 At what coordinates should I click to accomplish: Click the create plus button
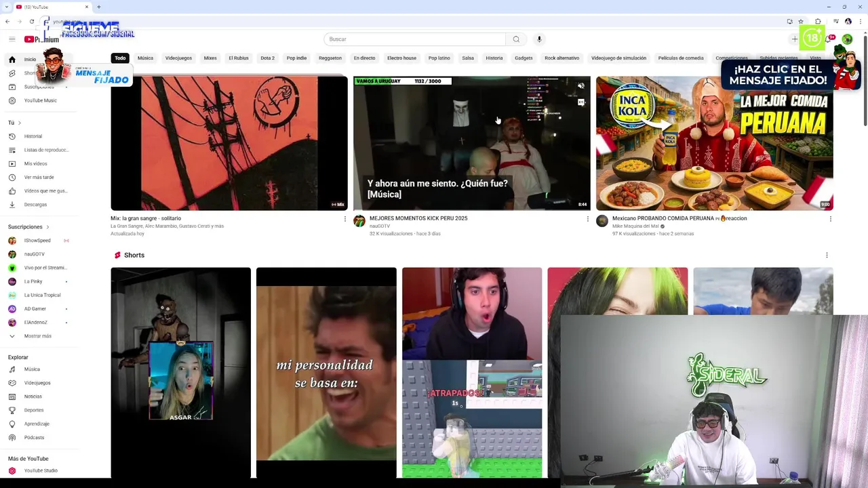click(795, 39)
